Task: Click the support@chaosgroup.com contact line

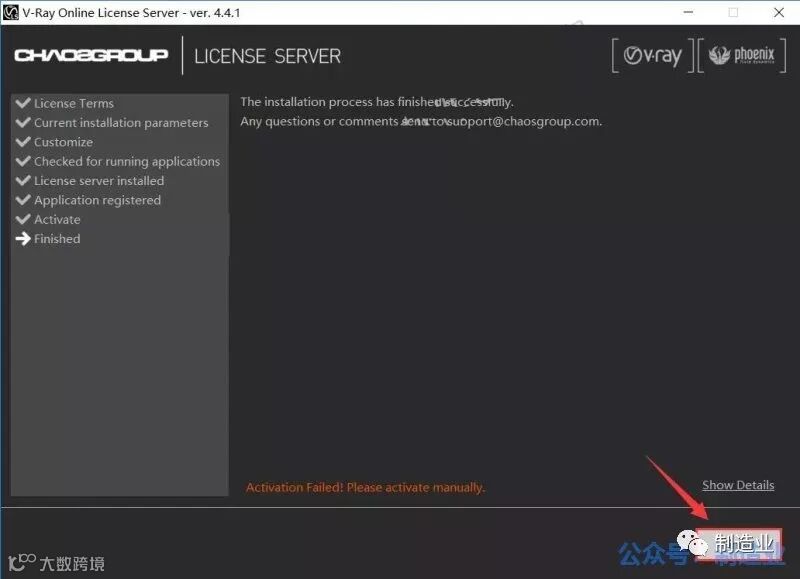Action: 421,121
